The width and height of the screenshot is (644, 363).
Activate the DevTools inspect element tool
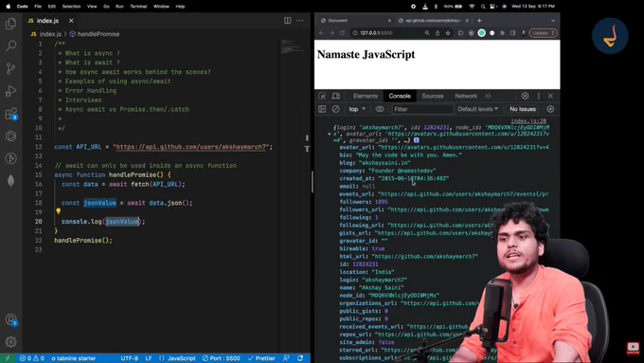(322, 96)
